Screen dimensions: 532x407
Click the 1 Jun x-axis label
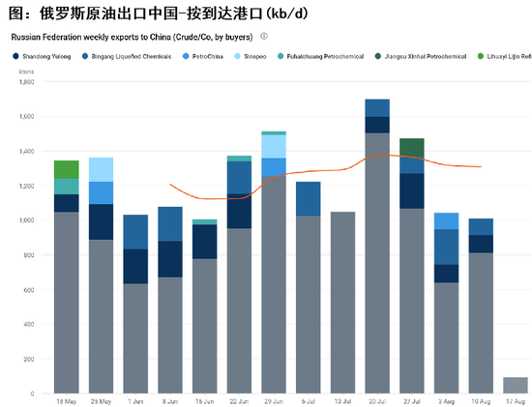[135, 401]
